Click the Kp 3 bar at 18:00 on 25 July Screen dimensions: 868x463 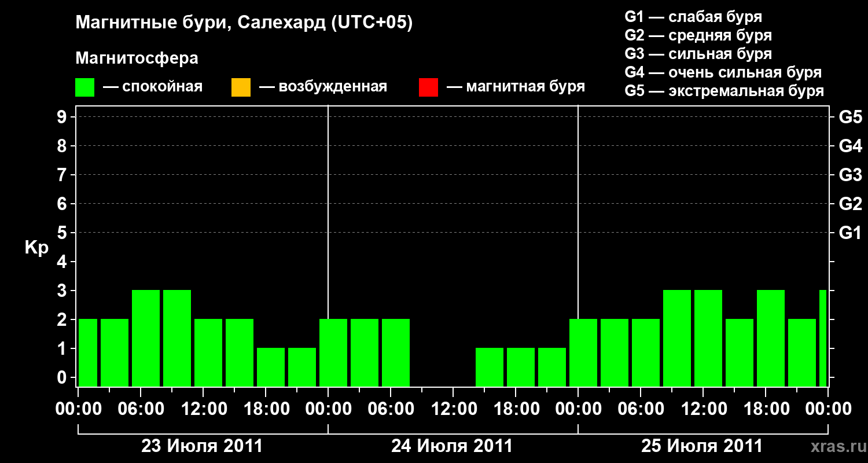771,338
